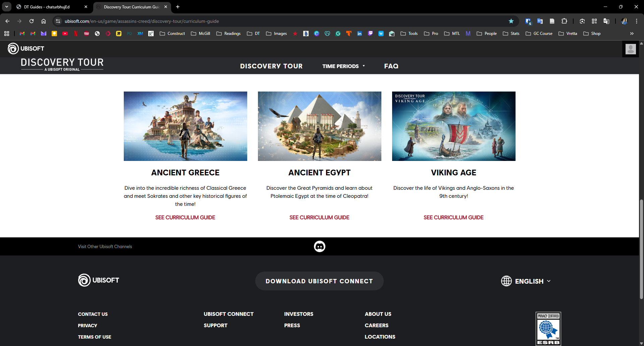Image resolution: width=644 pixels, height=346 pixels.
Task: Open the Google Keep bookmark
Action: click(x=54, y=34)
